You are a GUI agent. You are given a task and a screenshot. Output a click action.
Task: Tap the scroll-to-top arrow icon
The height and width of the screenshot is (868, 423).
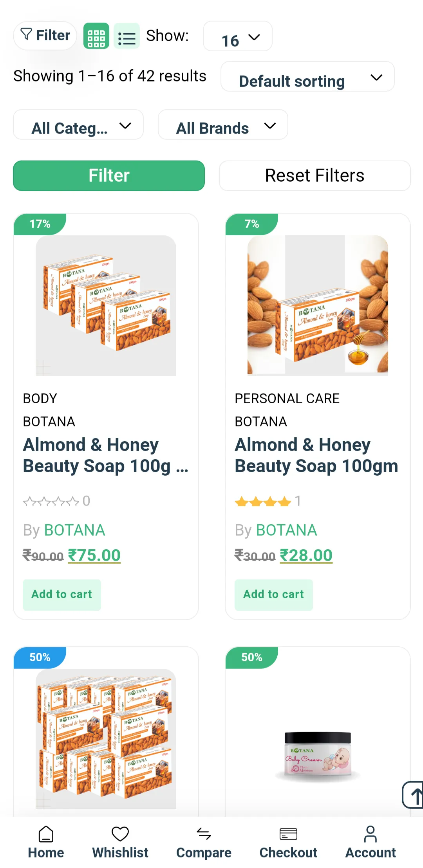[414, 795]
